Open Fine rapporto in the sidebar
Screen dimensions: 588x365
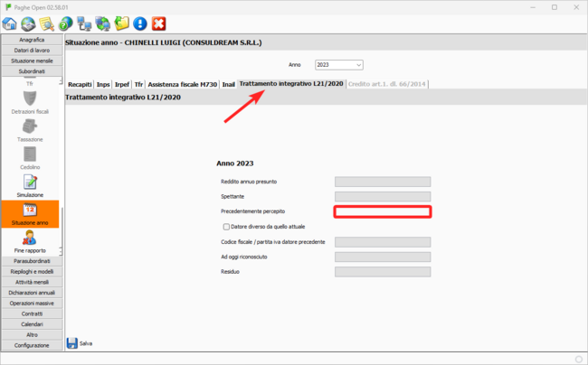[30, 241]
